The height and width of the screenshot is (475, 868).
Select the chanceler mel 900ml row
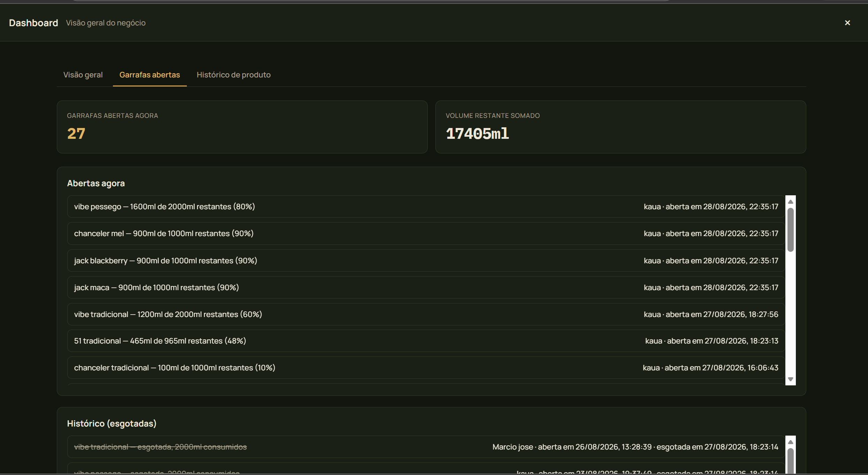point(426,233)
